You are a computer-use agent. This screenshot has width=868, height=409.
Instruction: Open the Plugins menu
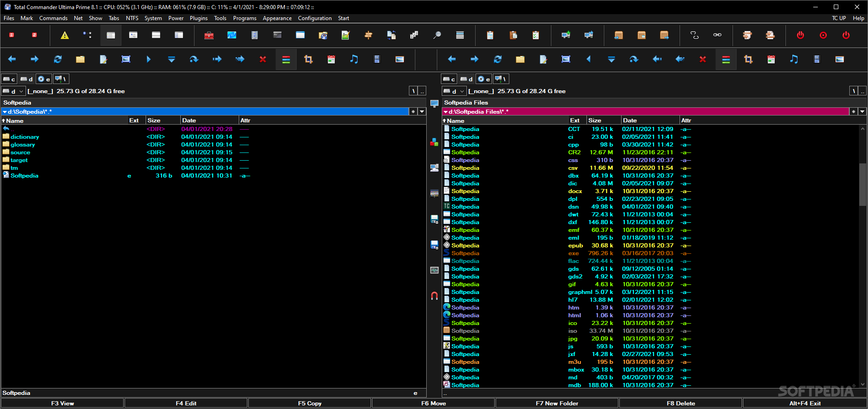pos(199,18)
